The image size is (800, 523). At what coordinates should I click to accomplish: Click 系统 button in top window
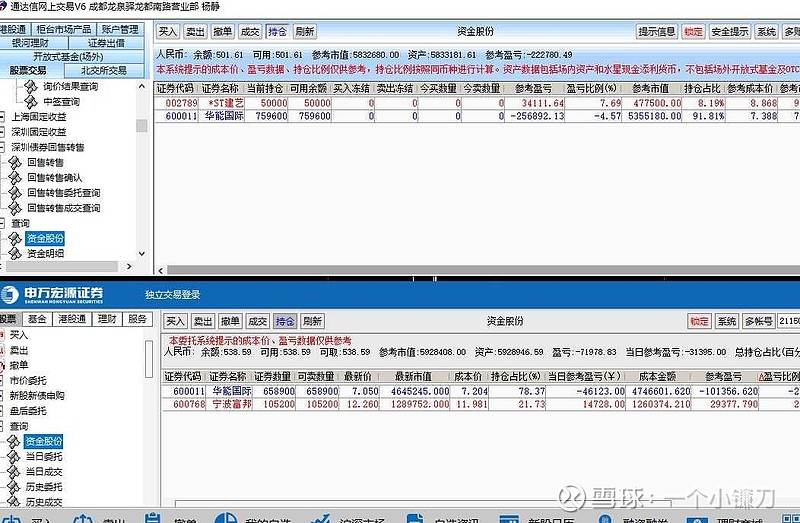pos(767,32)
